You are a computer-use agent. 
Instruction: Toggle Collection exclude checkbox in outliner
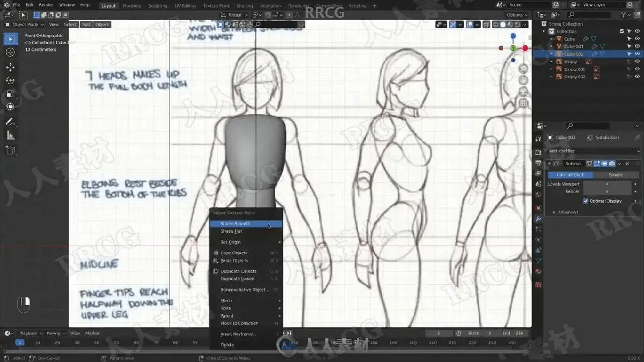(622, 31)
